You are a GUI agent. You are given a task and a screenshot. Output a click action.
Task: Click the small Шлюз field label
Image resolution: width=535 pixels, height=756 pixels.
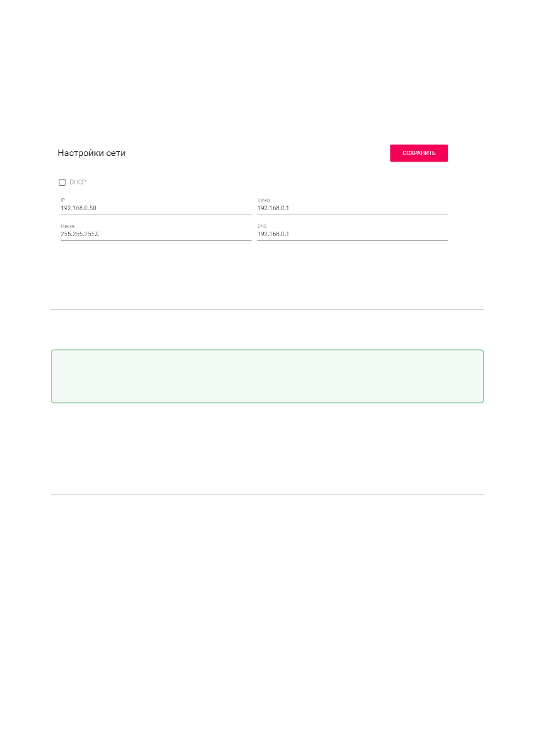coord(264,200)
